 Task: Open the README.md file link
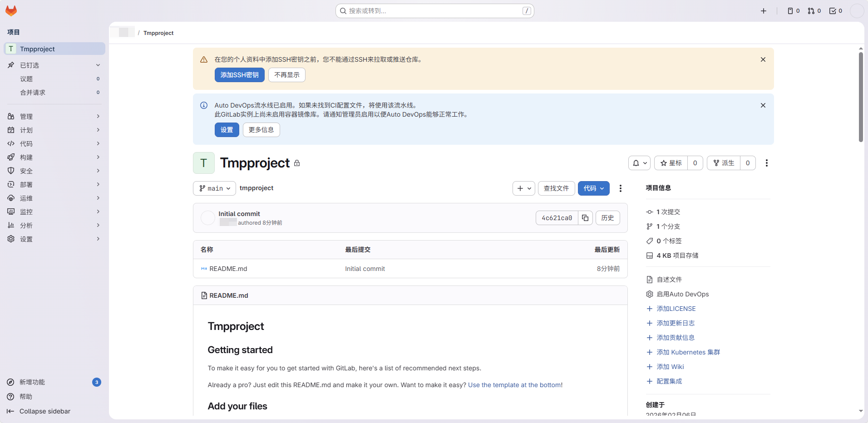click(x=228, y=269)
